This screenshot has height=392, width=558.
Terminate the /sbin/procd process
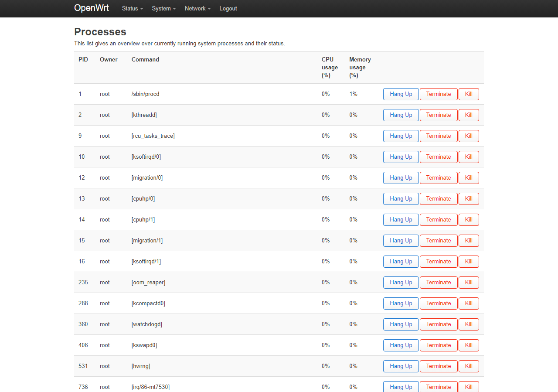tap(438, 94)
